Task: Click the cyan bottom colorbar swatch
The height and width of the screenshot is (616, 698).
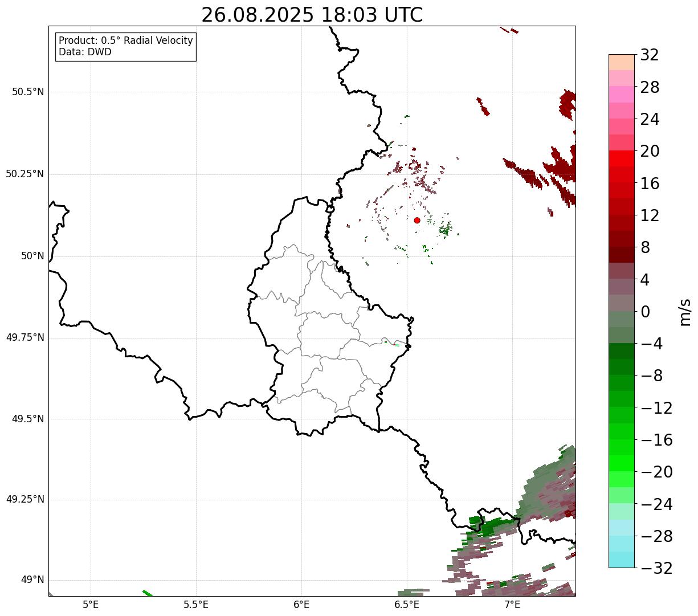Action: [622, 560]
